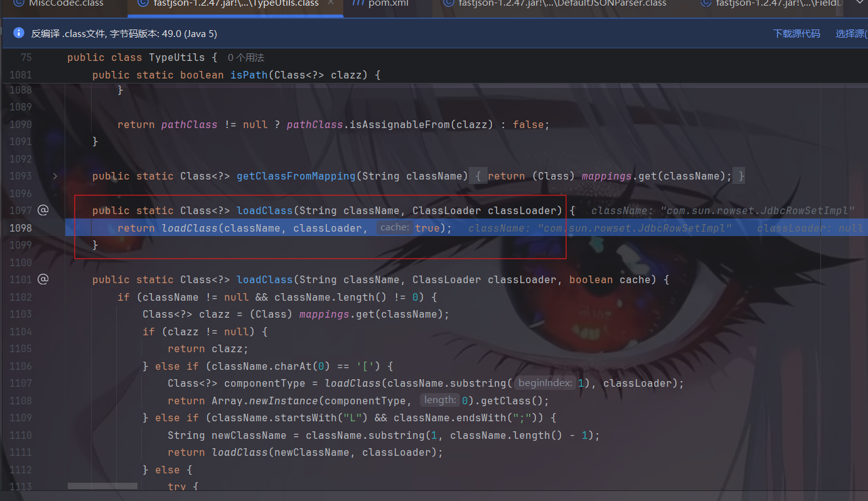The height and width of the screenshot is (501, 868).
Task: Switch to the FieldD… tab at far right
Action: pos(781,3)
